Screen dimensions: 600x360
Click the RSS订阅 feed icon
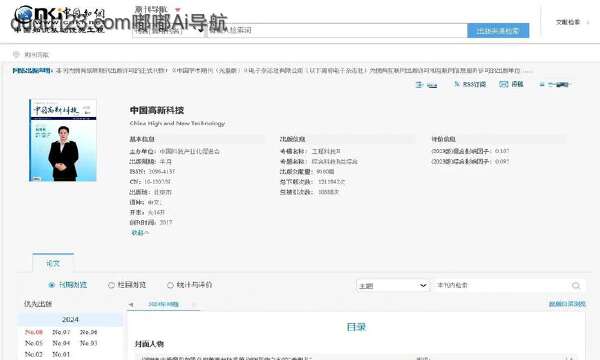click(457, 84)
